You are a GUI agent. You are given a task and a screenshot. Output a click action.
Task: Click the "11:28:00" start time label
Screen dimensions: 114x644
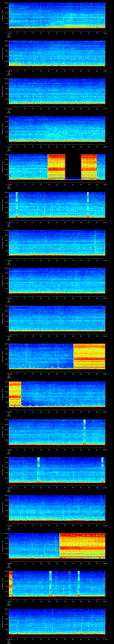coord(9,563)
